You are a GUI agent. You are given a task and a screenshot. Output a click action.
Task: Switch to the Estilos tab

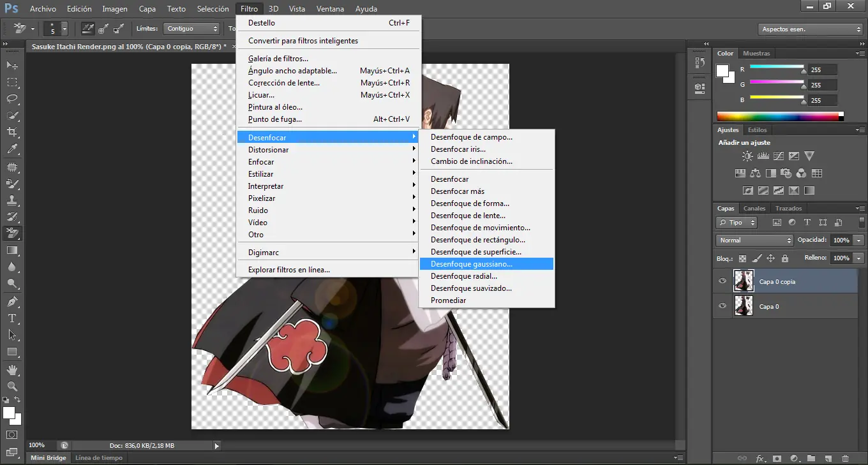coord(758,130)
